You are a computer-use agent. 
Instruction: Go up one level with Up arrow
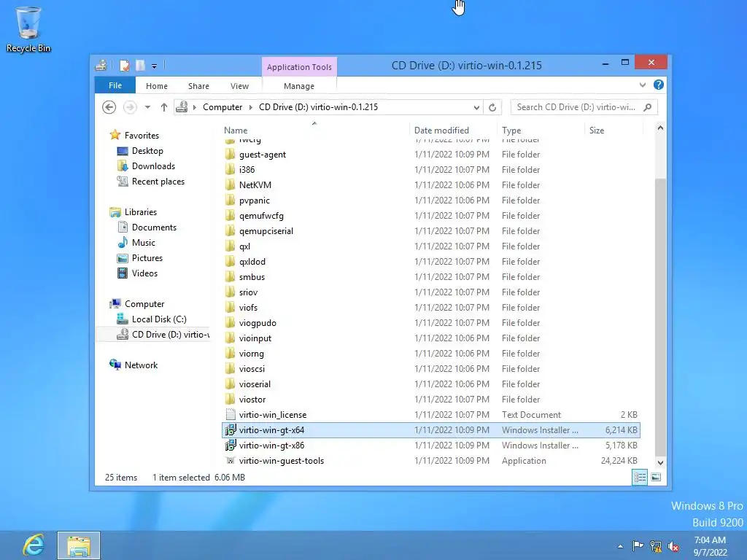[x=164, y=107]
